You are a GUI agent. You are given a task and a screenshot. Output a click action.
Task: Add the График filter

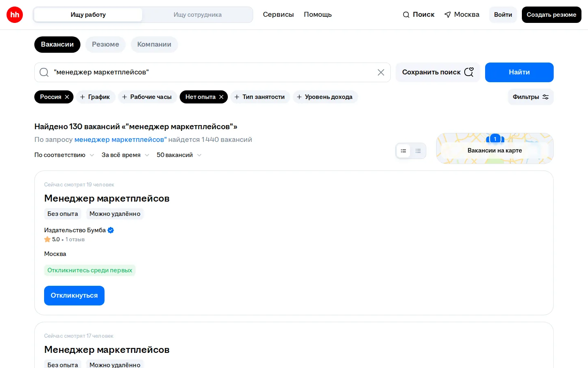click(96, 97)
